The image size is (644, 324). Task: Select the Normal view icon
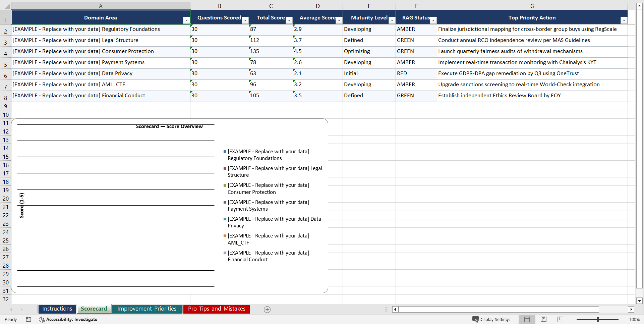[527, 319]
